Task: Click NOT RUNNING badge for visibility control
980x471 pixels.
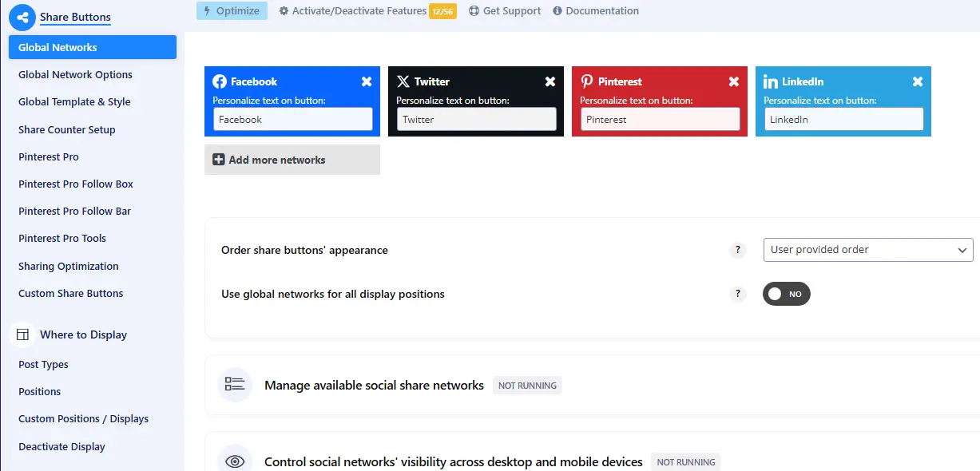Action: 686,461
